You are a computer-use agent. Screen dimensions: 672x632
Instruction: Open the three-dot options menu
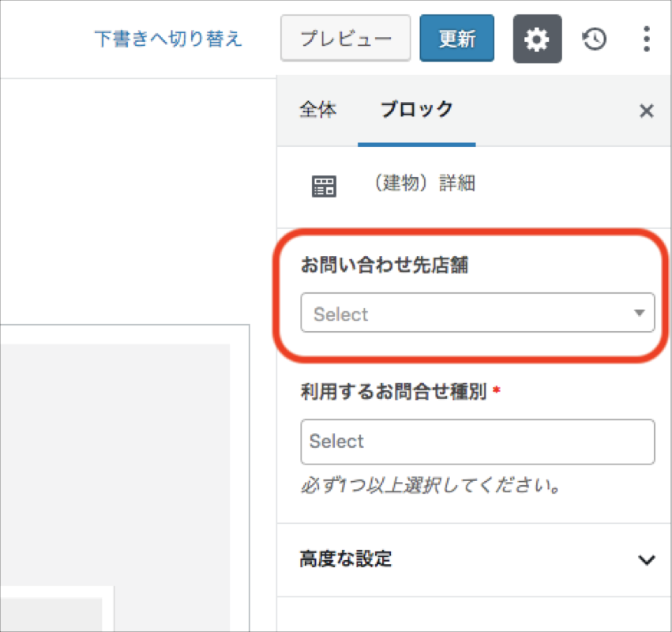click(x=647, y=39)
